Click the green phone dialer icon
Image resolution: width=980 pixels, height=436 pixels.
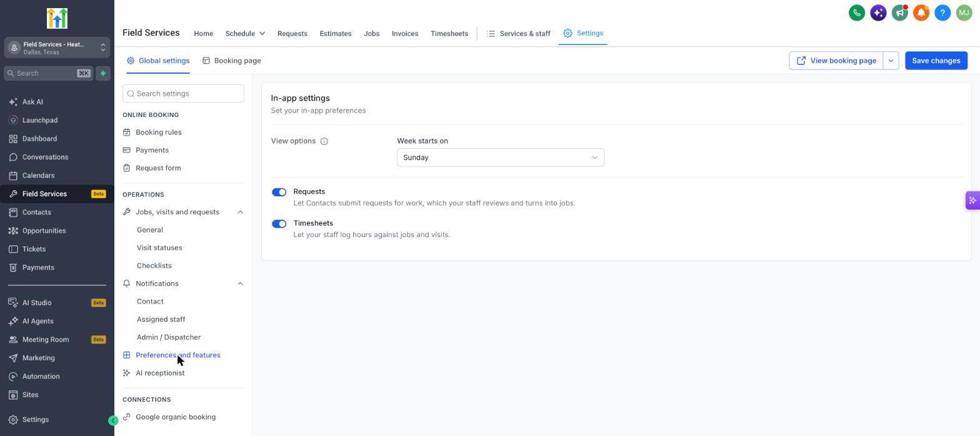tap(857, 13)
